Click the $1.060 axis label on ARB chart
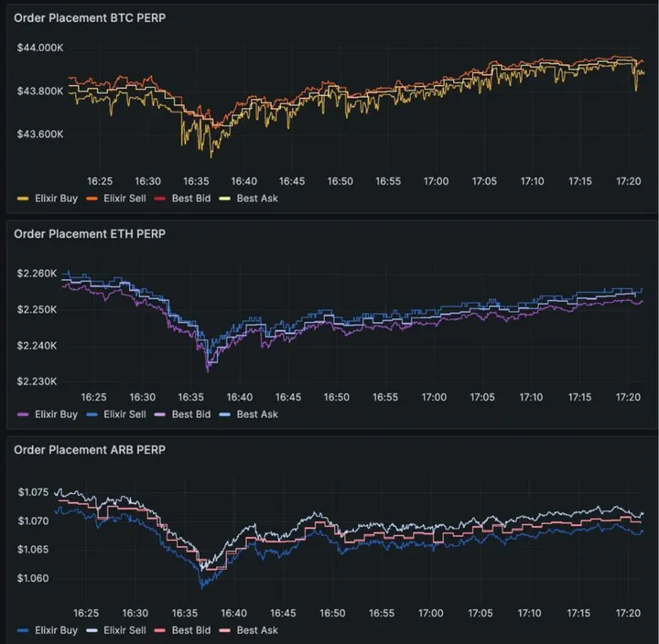 [x=33, y=578]
